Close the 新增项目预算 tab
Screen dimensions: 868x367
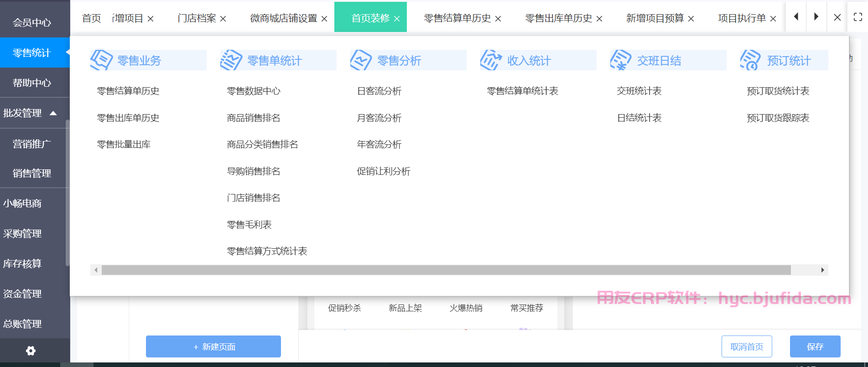point(691,19)
